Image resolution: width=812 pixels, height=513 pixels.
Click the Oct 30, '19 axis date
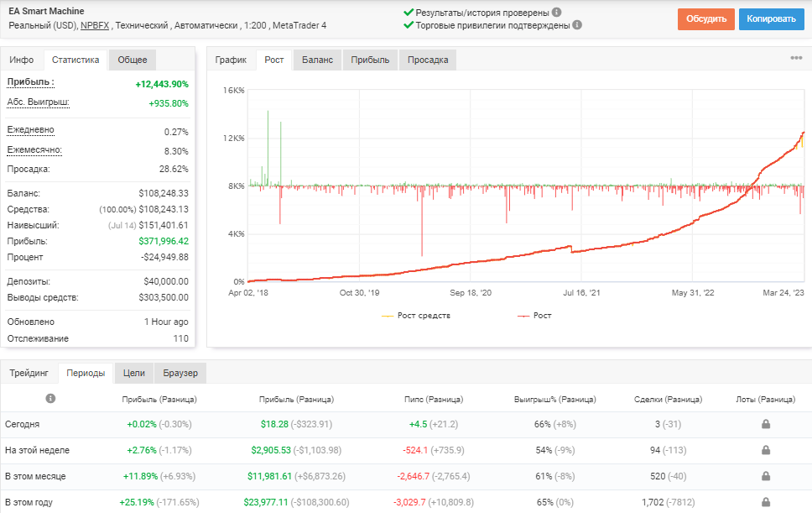(x=359, y=293)
